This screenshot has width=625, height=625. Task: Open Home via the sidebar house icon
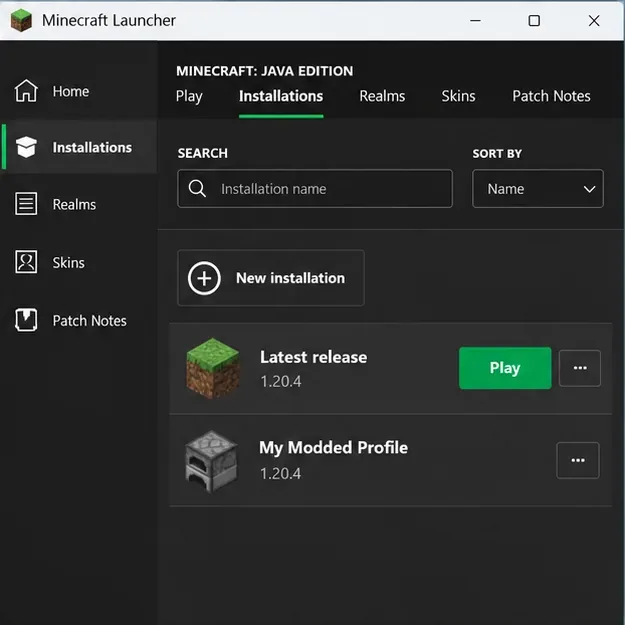click(26, 90)
